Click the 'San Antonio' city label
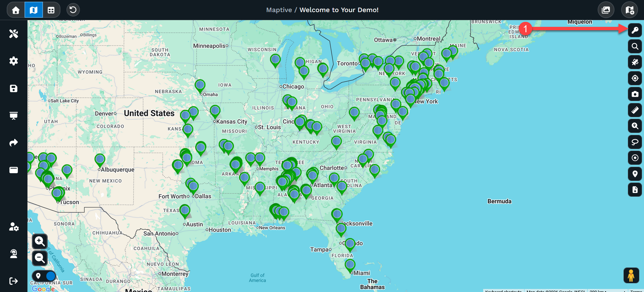 pos(159,234)
